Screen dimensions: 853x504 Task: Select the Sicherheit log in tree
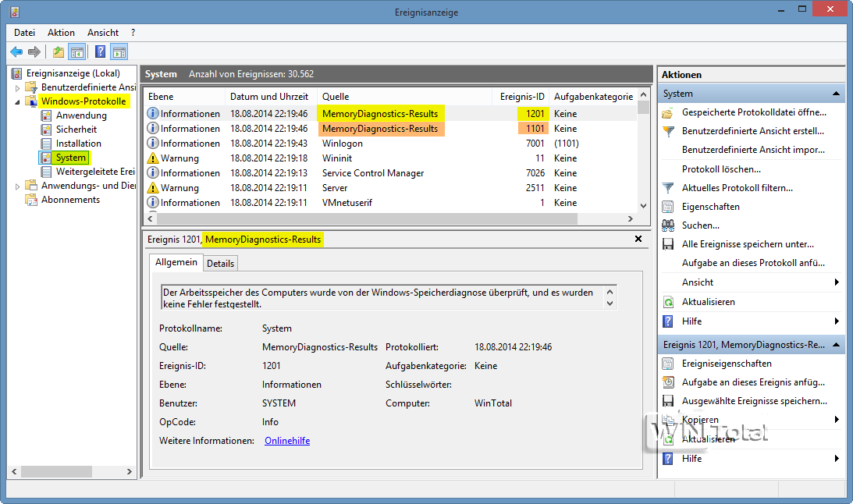click(76, 130)
